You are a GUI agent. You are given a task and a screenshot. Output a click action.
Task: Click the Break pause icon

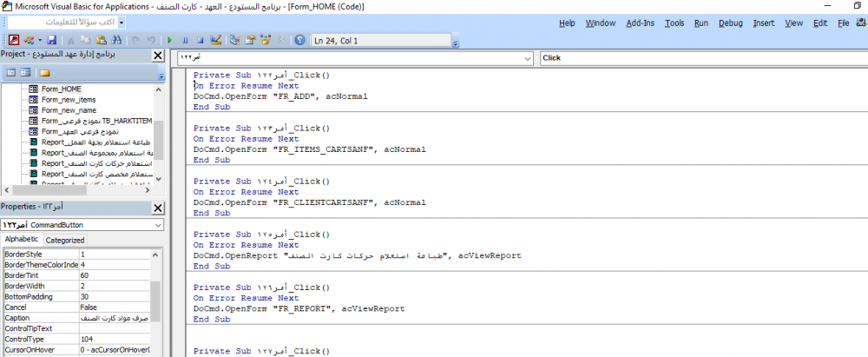tap(186, 40)
